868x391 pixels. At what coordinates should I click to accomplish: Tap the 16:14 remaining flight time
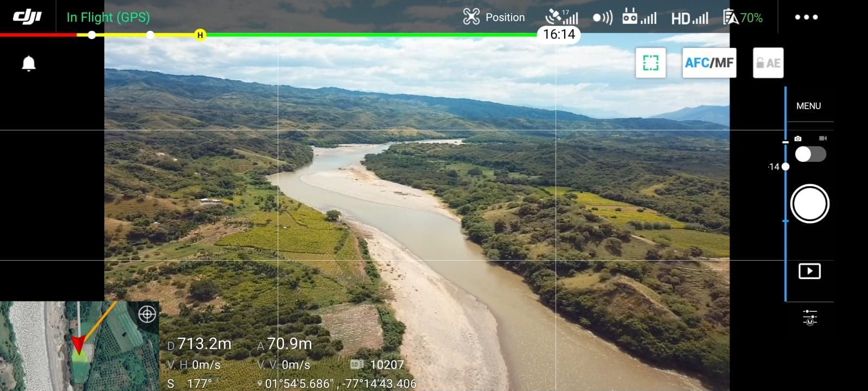[559, 35]
